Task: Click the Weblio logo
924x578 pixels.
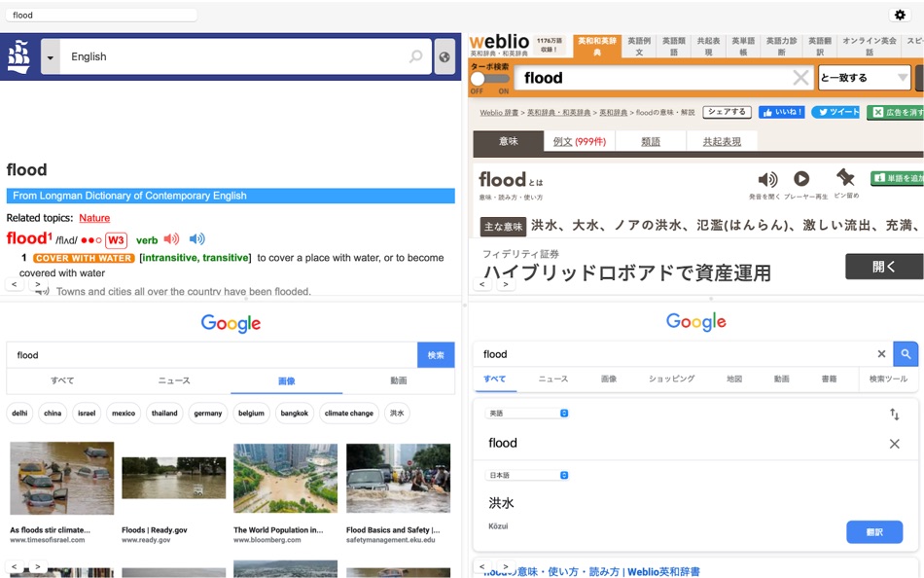Action: [499, 43]
